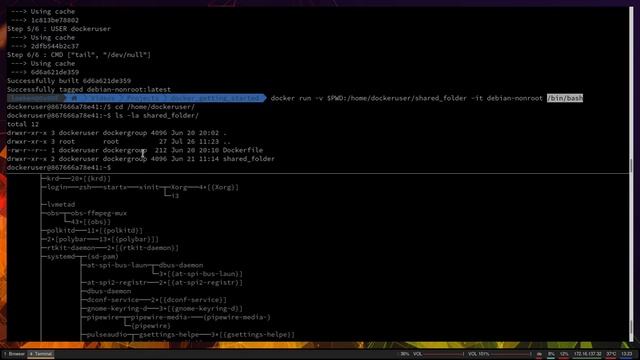Click the 12% usage indicator in the bar
640x360 pixels.
coord(564,354)
